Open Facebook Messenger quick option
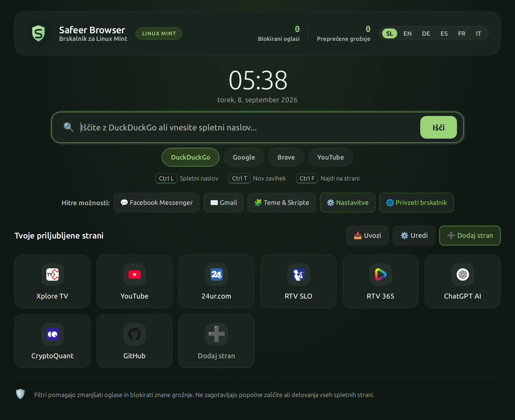Viewport: 515px width, 420px height. 157,203
